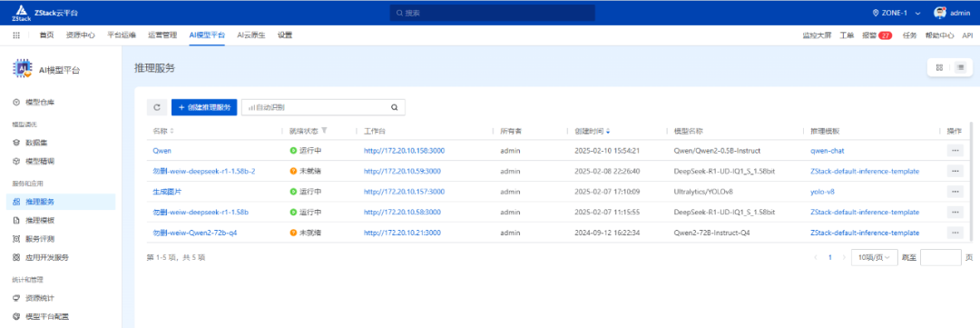The image size is (980, 328).
Task: Filter by 就绪状态 funnel icon
Action: pyautogui.click(x=324, y=131)
